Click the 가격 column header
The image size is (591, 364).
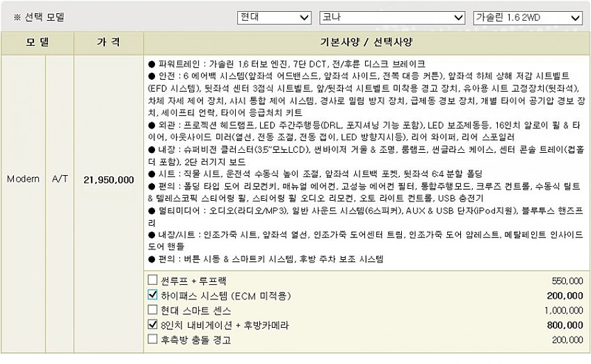click(108, 42)
